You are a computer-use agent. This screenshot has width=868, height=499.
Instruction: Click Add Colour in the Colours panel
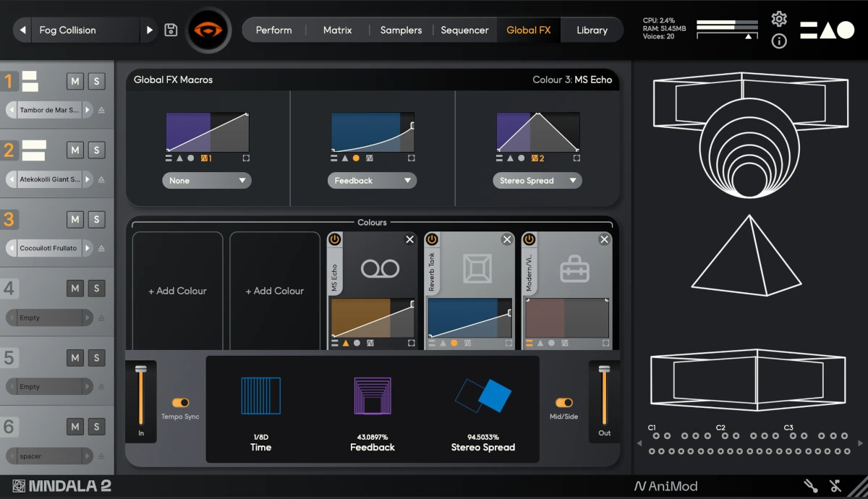[x=177, y=290]
